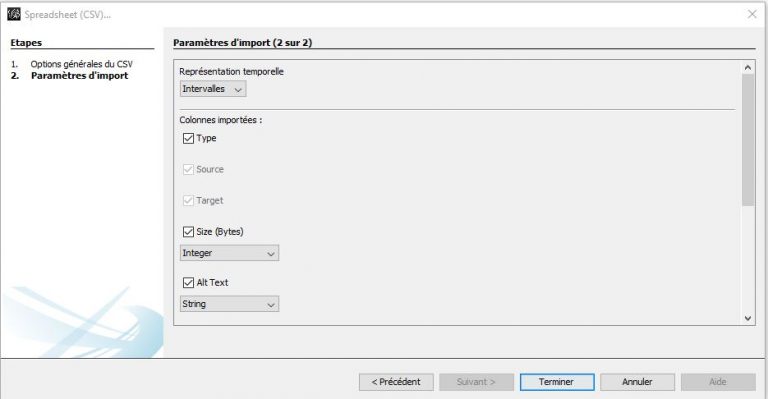
Task: Disable the Alt Text column checkbox
Action: click(x=188, y=282)
